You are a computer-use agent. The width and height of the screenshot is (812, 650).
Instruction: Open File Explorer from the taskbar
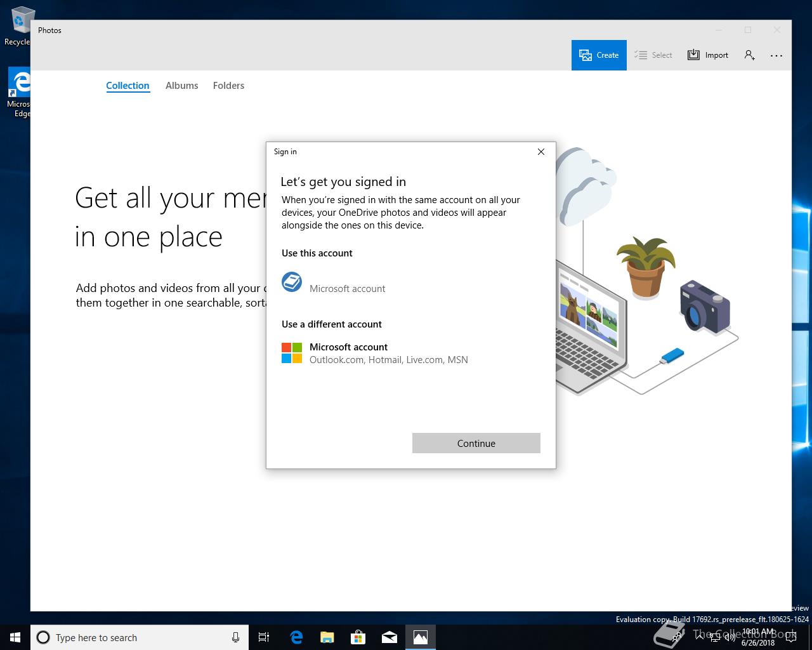(x=327, y=637)
